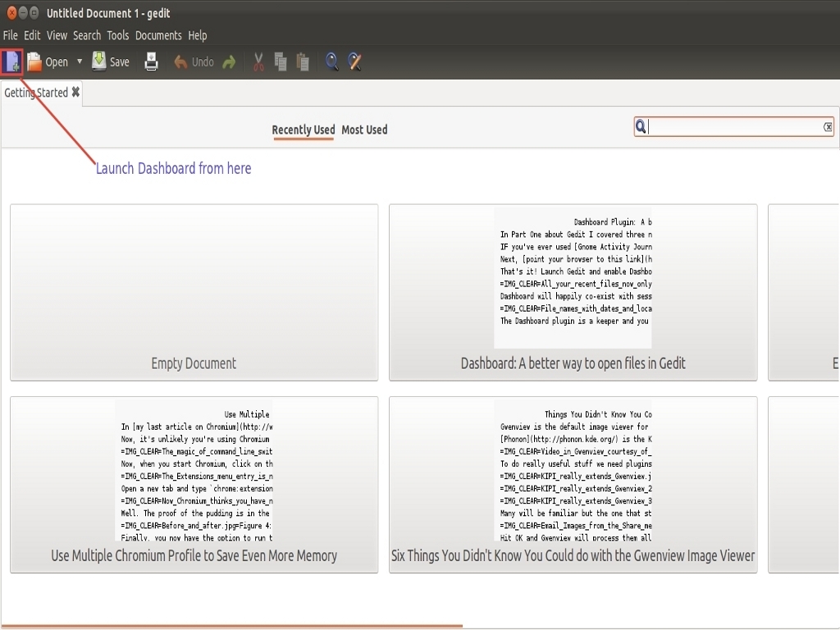Click the Redo arrow icon
The height and width of the screenshot is (630, 840).
tap(229, 62)
